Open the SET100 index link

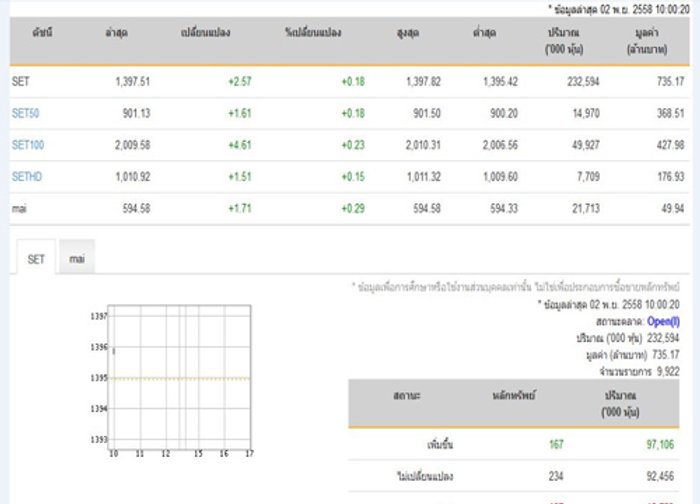pyautogui.click(x=28, y=145)
